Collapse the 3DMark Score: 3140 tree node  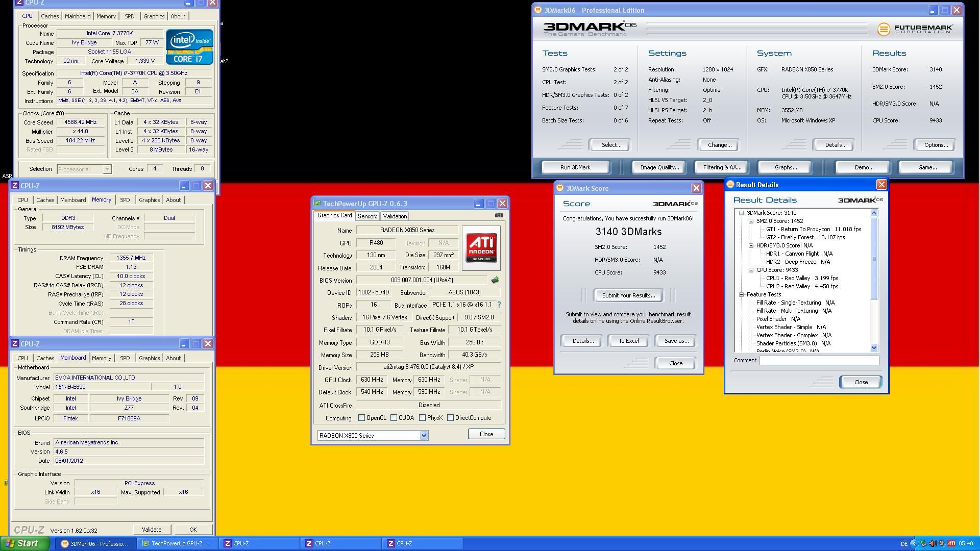point(741,213)
